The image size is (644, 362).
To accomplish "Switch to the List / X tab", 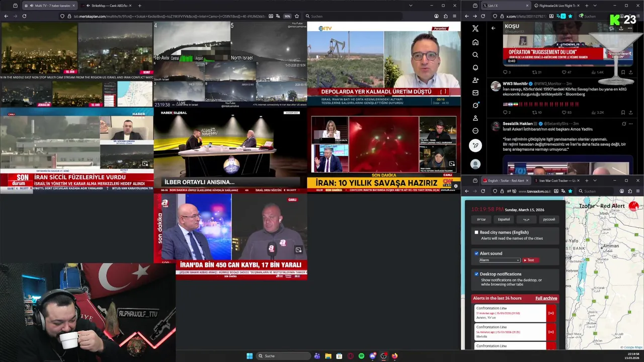I will (506, 6).
